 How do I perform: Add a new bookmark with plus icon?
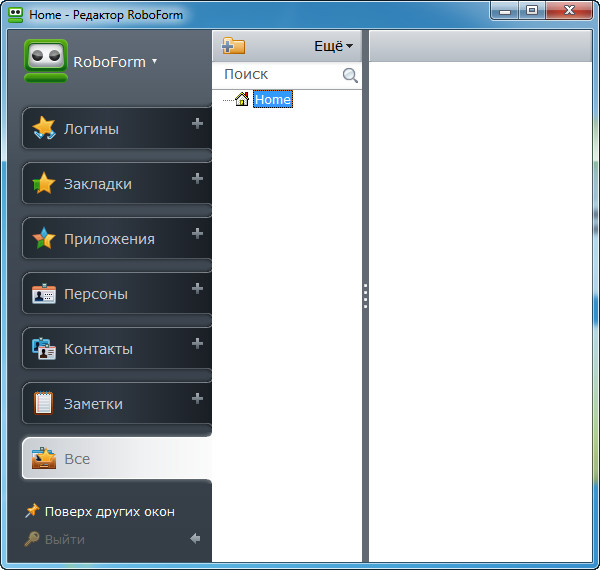(x=197, y=179)
